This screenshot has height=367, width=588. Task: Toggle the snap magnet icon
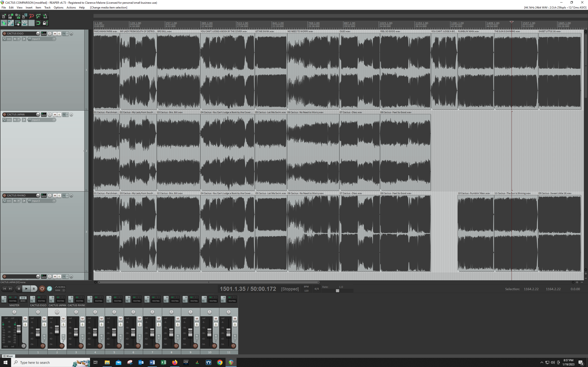point(38,23)
